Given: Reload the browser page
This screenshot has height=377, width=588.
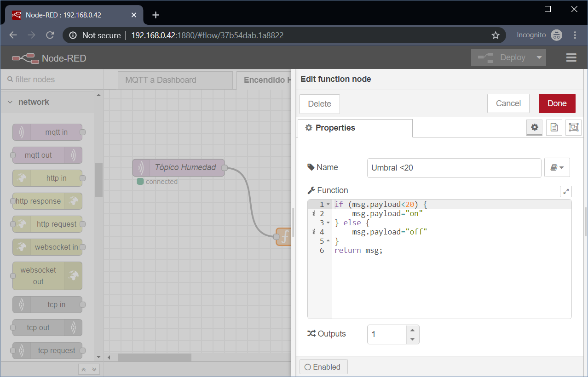Looking at the screenshot, I should 50,35.
